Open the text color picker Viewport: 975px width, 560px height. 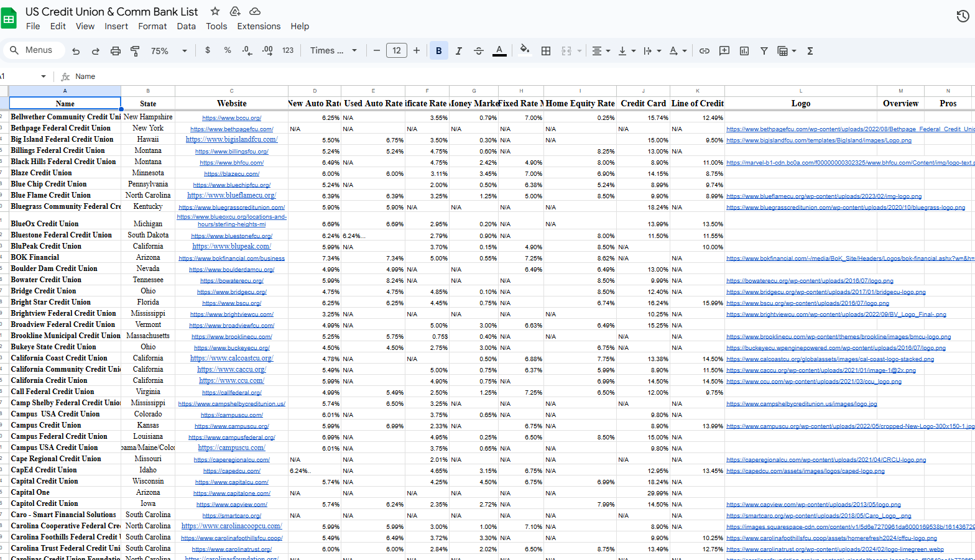pyautogui.click(x=499, y=51)
